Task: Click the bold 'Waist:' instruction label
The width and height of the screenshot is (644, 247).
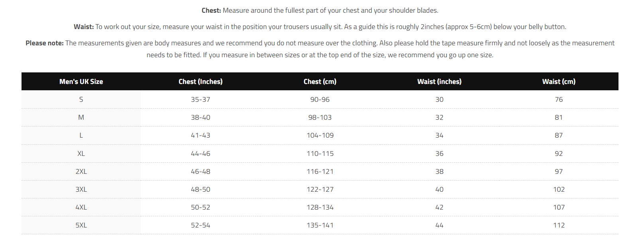Action: [x=84, y=27]
